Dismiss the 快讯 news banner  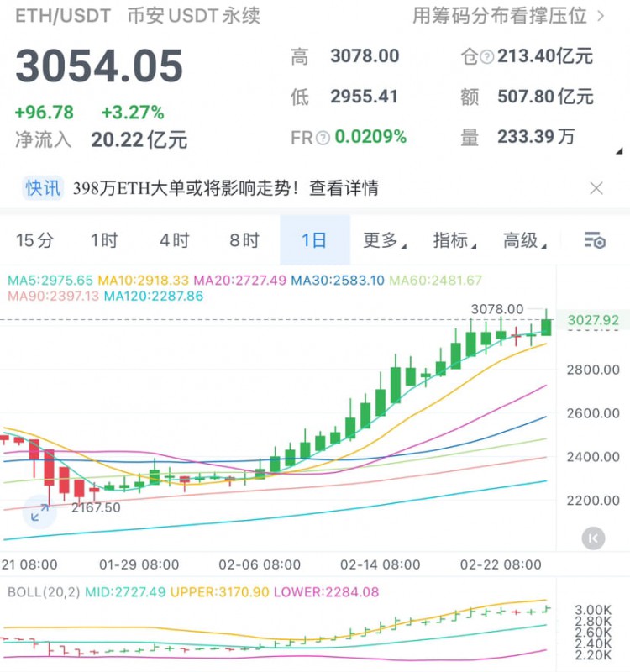pos(596,188)
